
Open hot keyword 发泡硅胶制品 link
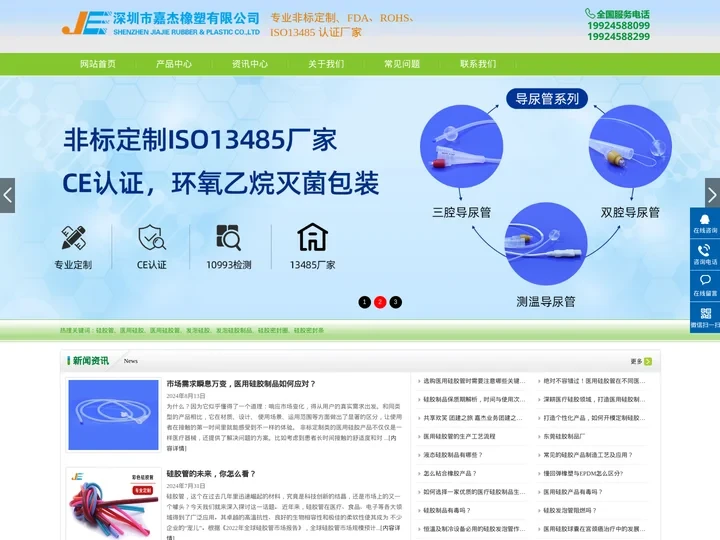pyautogui.click(x=234, y=330)
